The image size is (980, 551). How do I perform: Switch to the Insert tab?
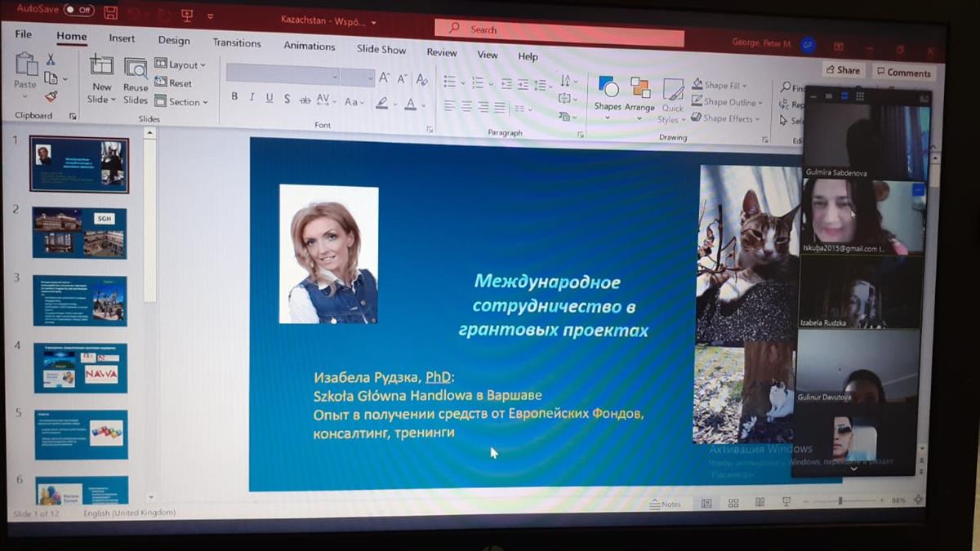click(x=122, y=38)
